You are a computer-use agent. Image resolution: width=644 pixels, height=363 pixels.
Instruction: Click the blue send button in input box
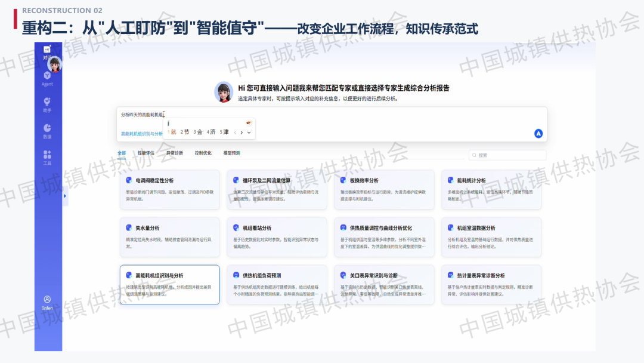(538, 133)
